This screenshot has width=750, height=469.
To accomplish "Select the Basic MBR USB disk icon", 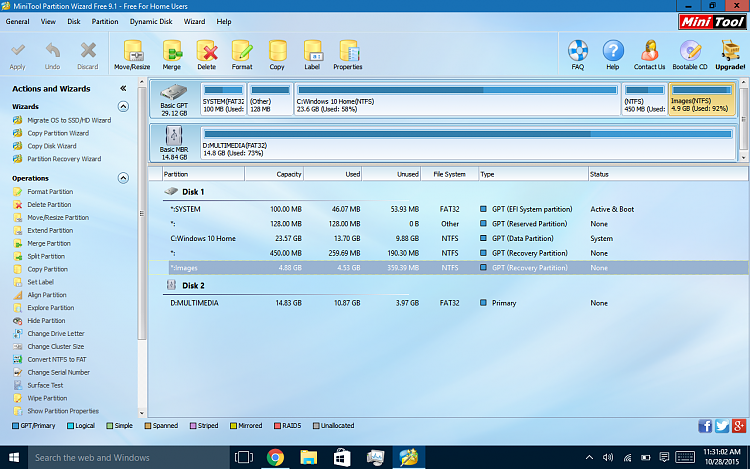I will (x=174, y=135).
